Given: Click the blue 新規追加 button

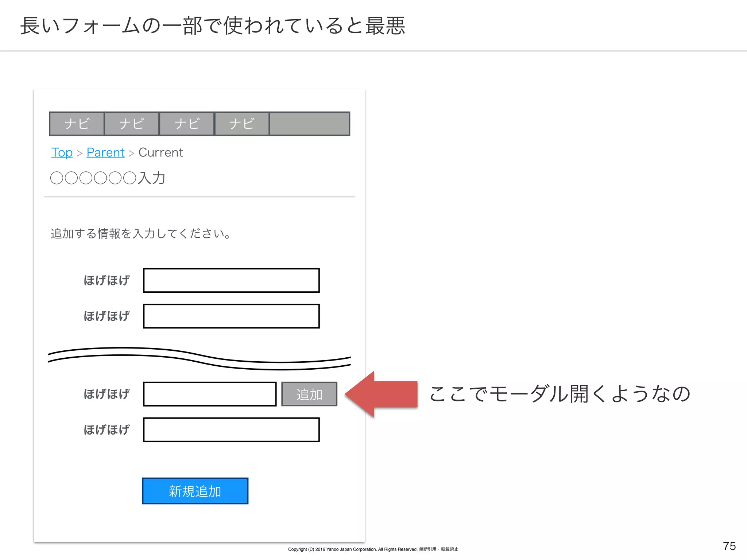Looking at the screenshot, I should [x=195, y=491].
